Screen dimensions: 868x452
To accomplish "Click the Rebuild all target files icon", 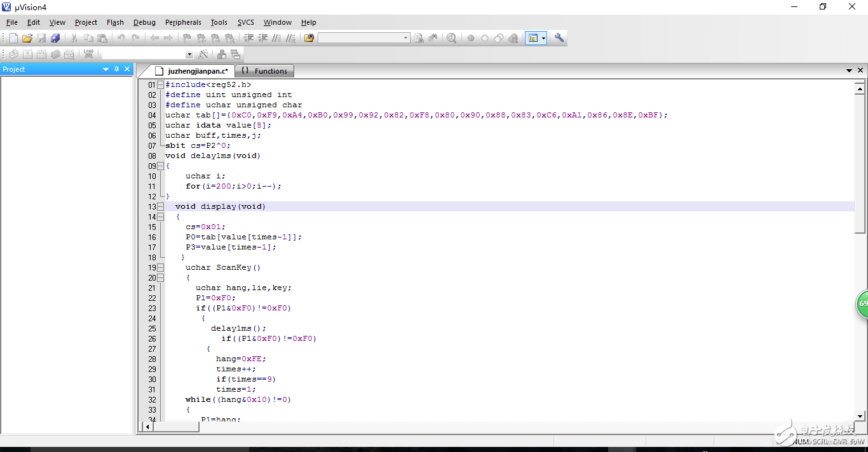I will [x=41, y=55].
